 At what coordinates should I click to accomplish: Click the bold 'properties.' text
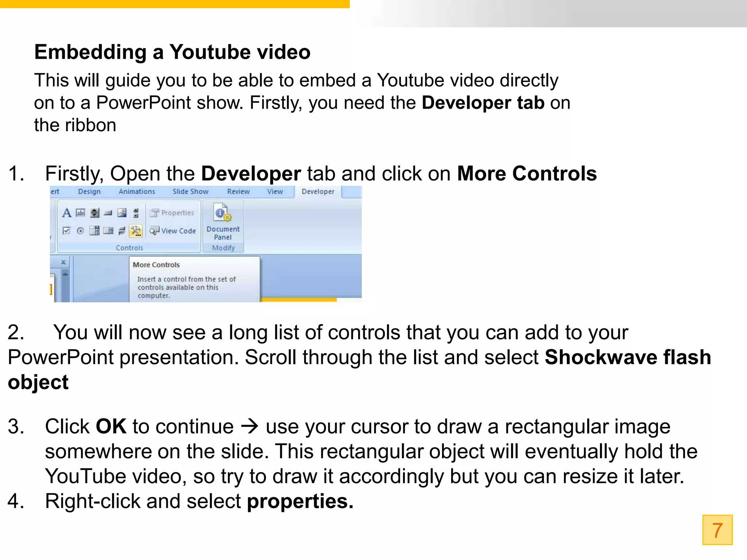pos(300,501)
